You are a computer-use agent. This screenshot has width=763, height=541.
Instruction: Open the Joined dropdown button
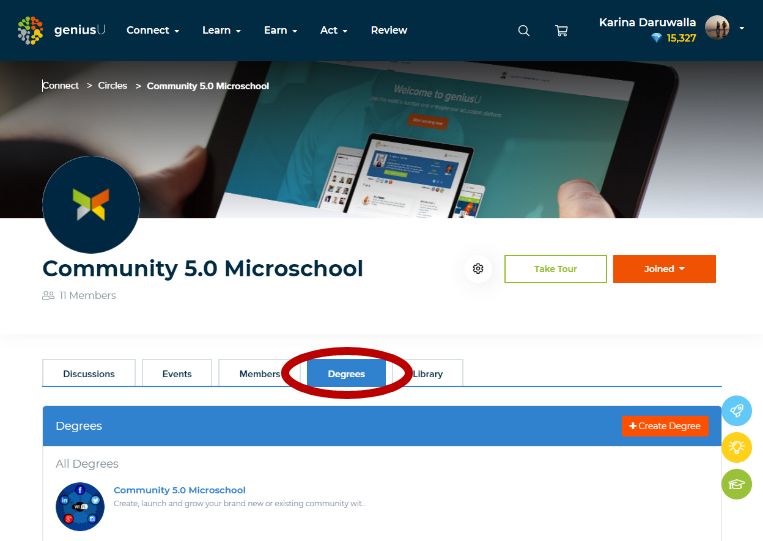[x=664, y=269]
